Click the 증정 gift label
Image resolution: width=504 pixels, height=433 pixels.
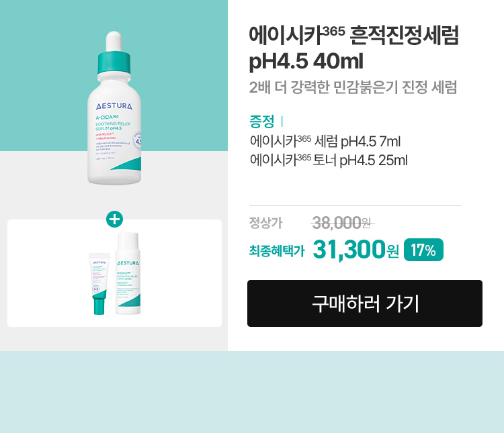pos(261,121)
